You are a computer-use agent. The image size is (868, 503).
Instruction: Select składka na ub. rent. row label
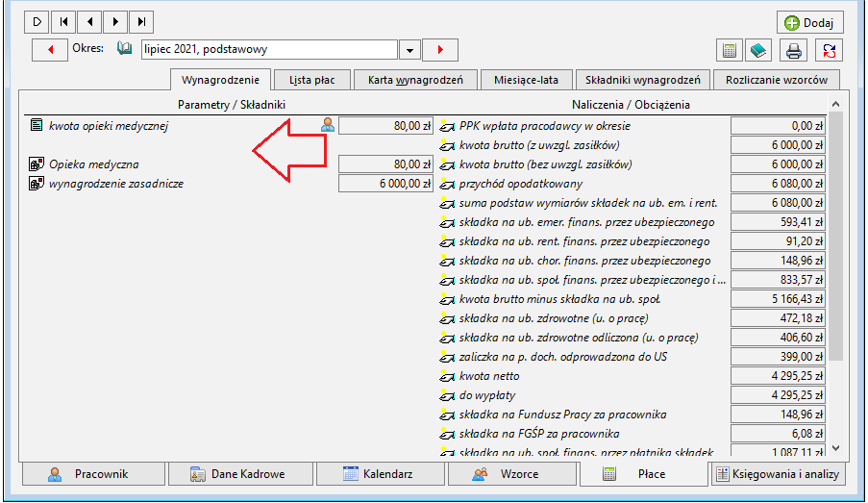[584, 241]
